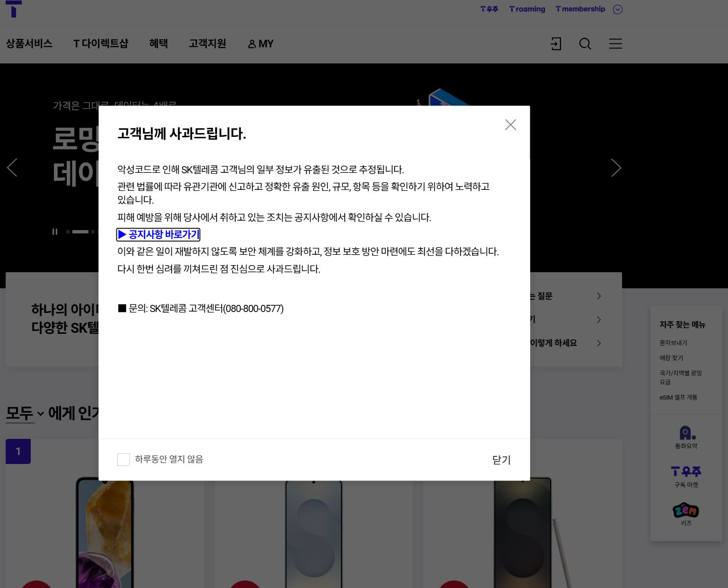
Task: Open the 모두 audience dropdown
Action: (25, 413)
